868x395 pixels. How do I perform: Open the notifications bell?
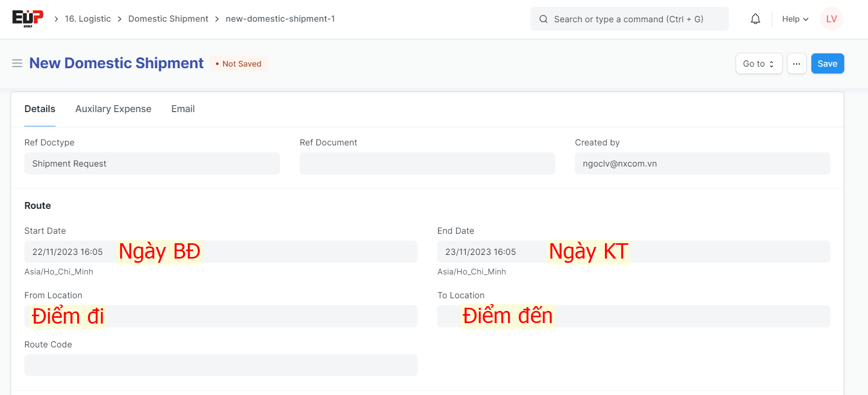pyautogui.click(x=755, y=19)
